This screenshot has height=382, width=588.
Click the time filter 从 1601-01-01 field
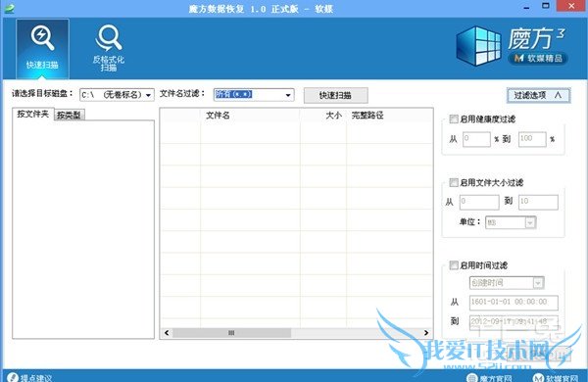[514, 302]
